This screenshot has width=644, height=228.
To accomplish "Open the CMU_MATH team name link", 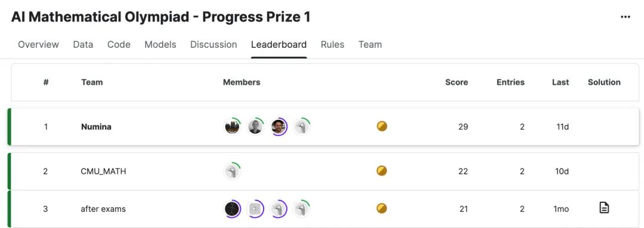I will click(x=104, y=171).
